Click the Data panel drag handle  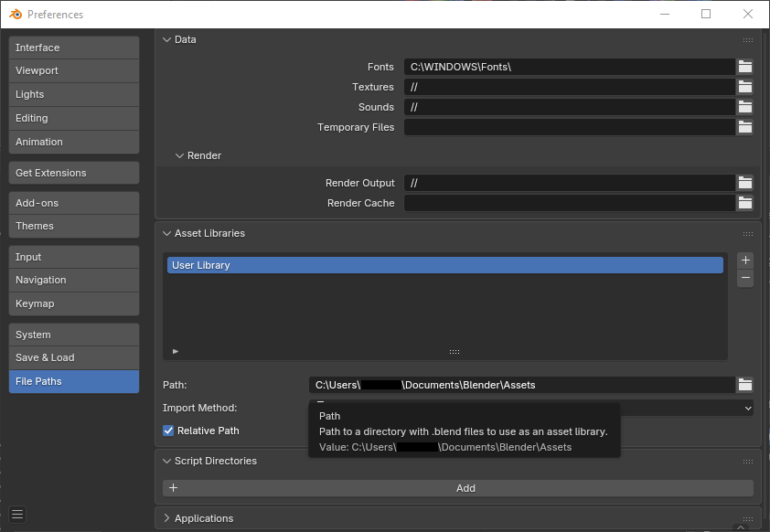point(747,39)
